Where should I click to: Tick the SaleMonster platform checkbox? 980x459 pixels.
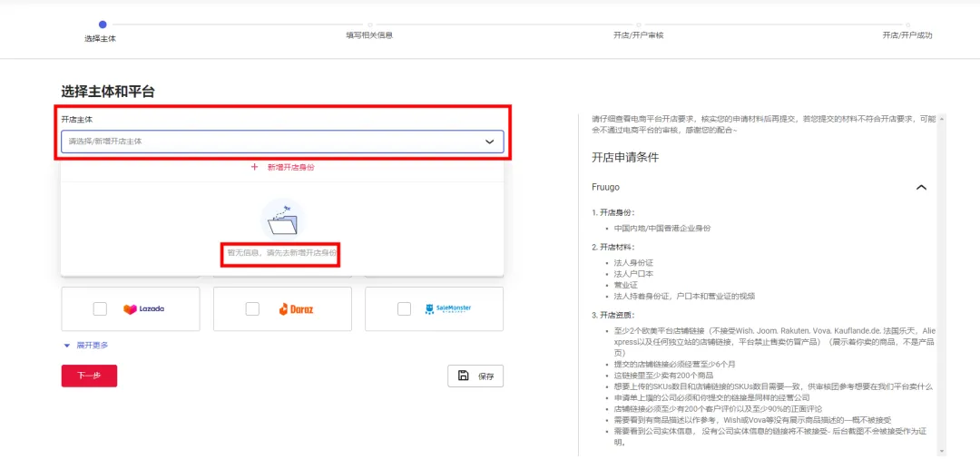tap(405, 308)
